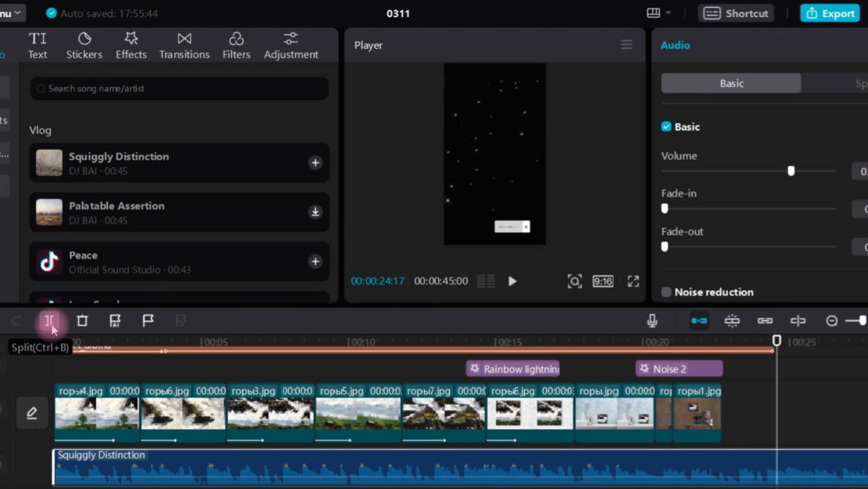Click the Export button
The height and width of the screenshot is (489, 868).
[830, 14]
